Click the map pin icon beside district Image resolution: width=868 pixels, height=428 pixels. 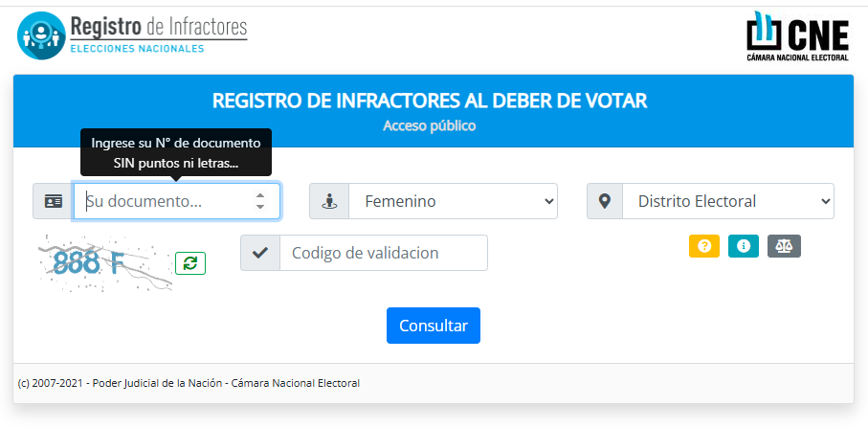pos(605,201)
